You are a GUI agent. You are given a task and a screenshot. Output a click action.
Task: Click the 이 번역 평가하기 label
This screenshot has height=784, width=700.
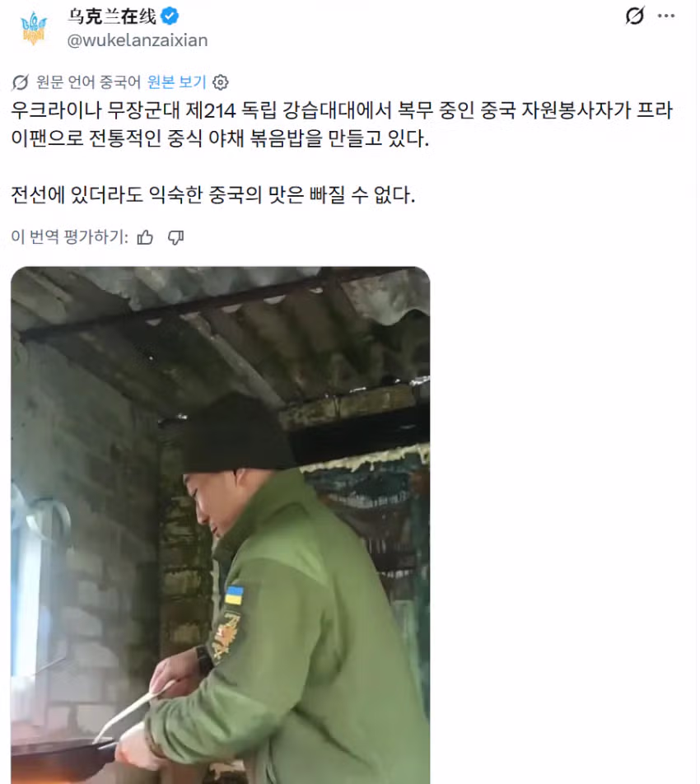click(69, 237)
